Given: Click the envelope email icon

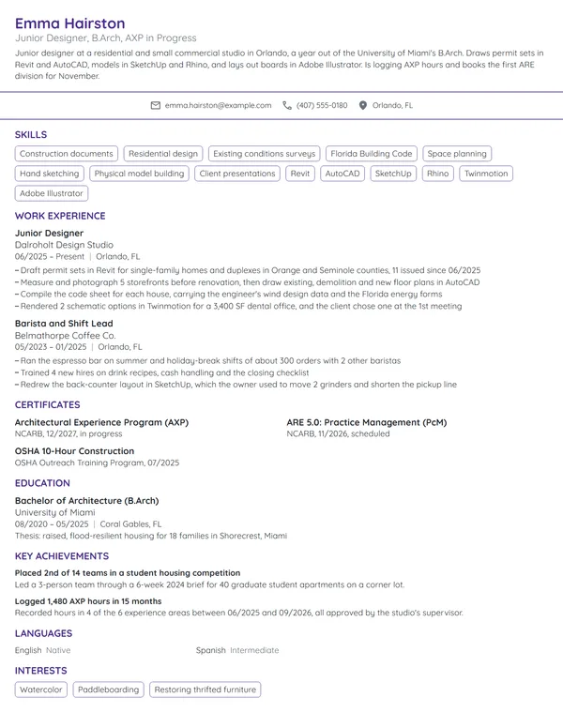Looking at the screenshot, I should coord(156,105).
